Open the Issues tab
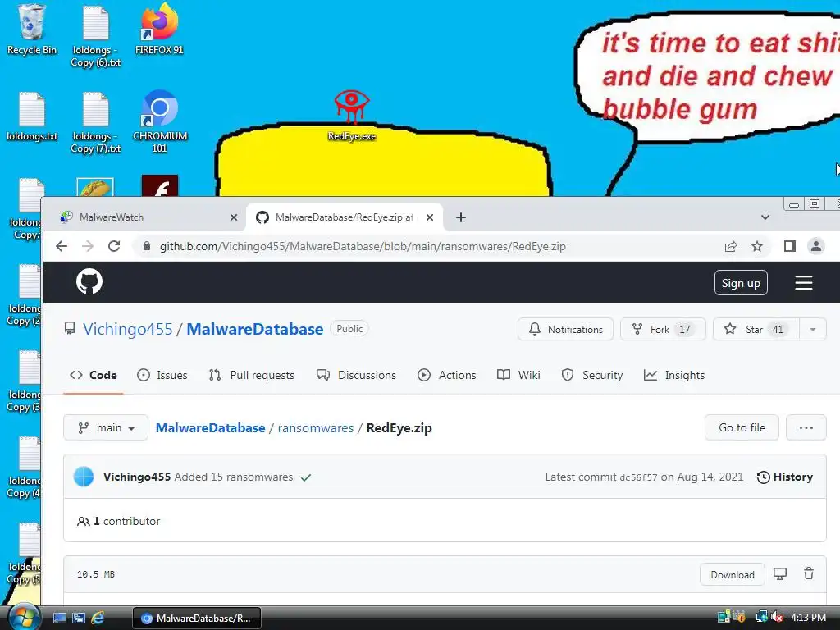 162,375
